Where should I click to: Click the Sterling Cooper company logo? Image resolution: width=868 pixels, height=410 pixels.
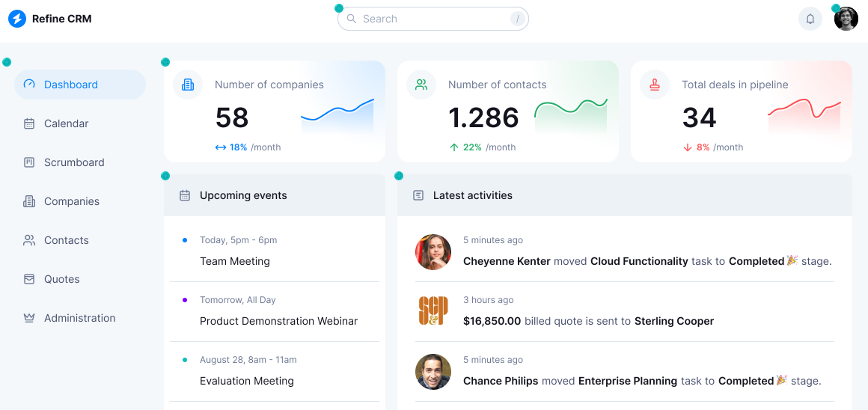point(433,311)
